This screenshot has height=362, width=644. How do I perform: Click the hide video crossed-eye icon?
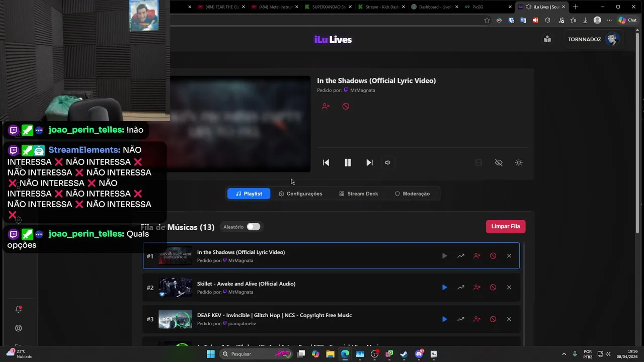coord(499,162)
